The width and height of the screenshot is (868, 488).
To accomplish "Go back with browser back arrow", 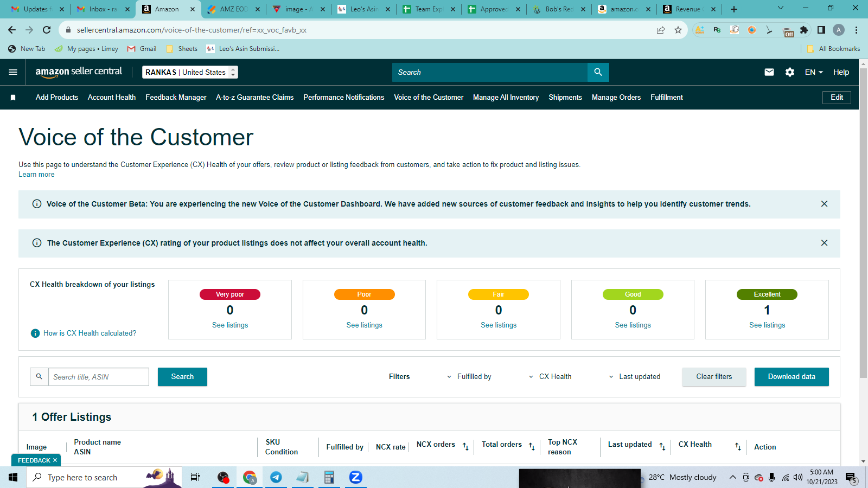I will (x=12, y=30).
